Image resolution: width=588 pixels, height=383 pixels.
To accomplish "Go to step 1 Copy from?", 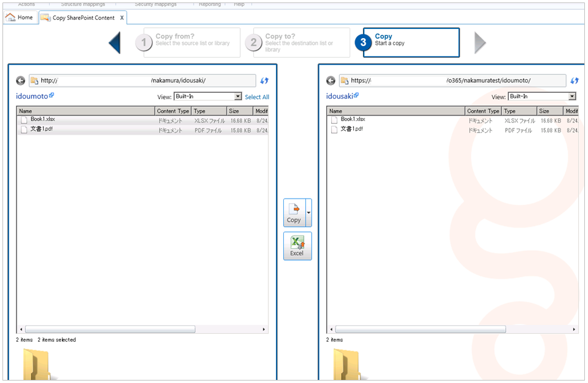I will [x=192, y=42].
